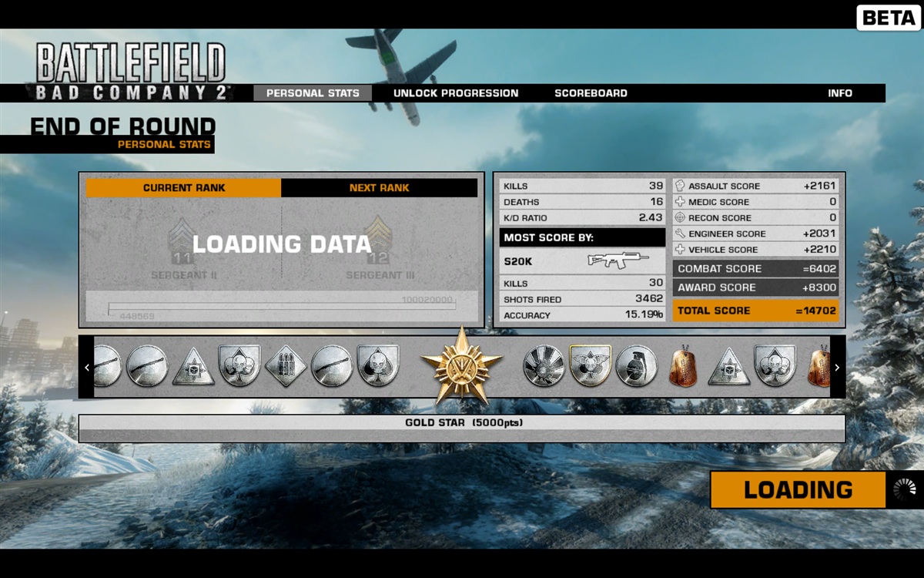Click the Battlefield Bad Company 2 logo
Screen dimensions: 924x578
[131, 72]
